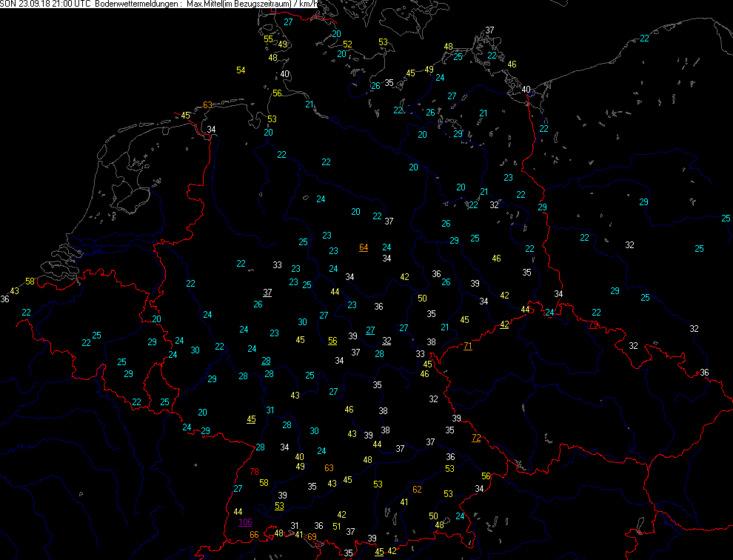Viewport: 733px width, 560px height.
Task: Select the underlined cyan 28 value
Action: pos(266,361)
